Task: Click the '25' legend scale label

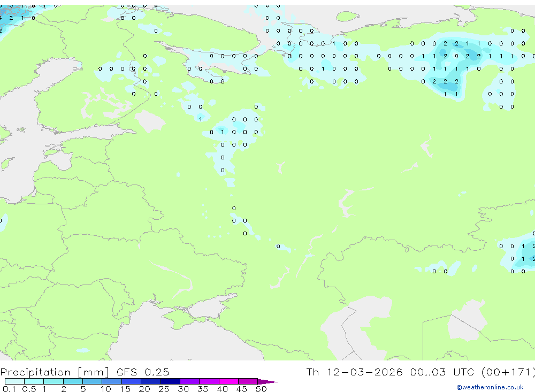Action: pyautogui.click(x=164, y=389)
